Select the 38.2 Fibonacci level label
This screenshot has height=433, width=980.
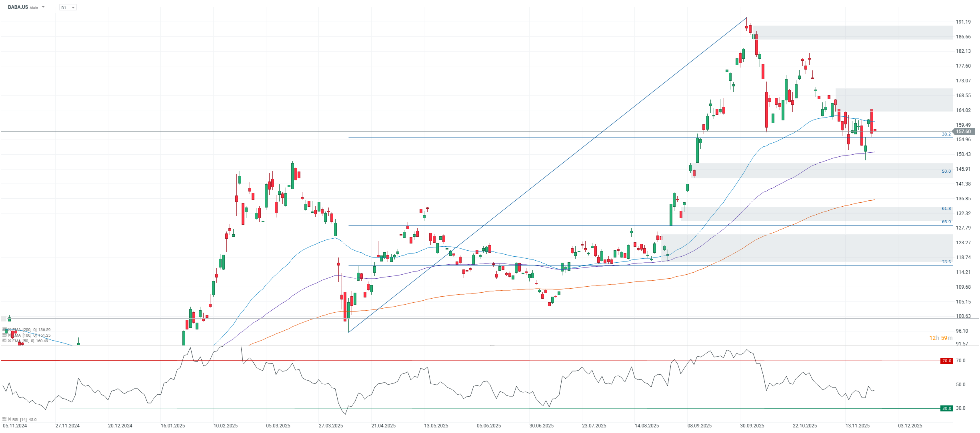tap(946, 134)
